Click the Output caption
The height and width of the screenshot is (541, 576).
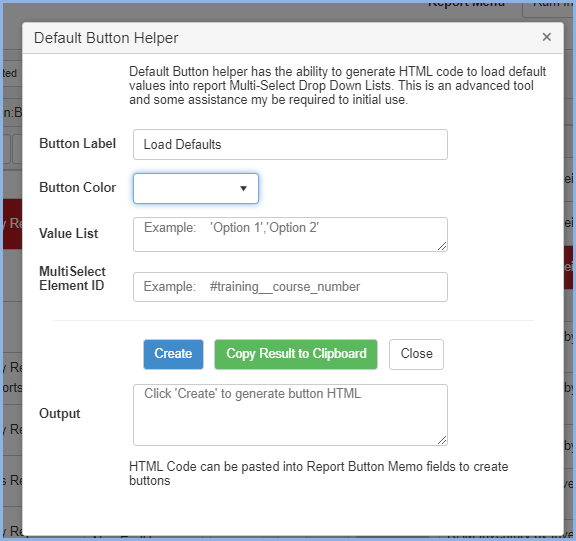(60, 414)
